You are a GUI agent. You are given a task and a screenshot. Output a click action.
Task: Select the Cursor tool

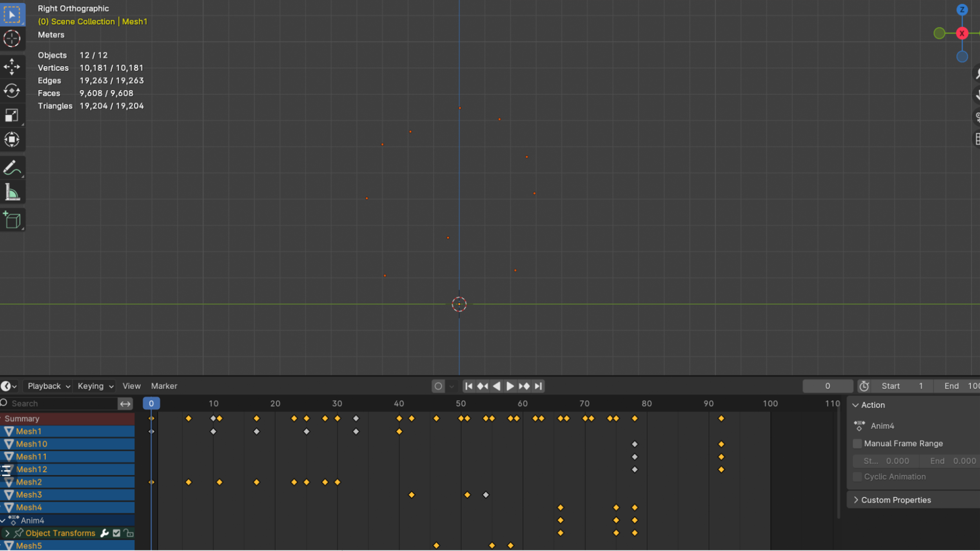pos(12,39)
